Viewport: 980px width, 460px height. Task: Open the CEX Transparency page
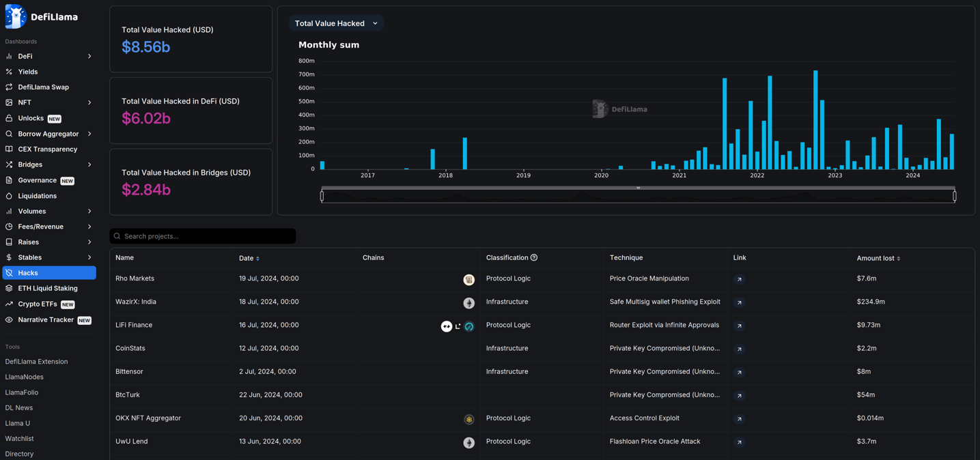coord(47,149)
